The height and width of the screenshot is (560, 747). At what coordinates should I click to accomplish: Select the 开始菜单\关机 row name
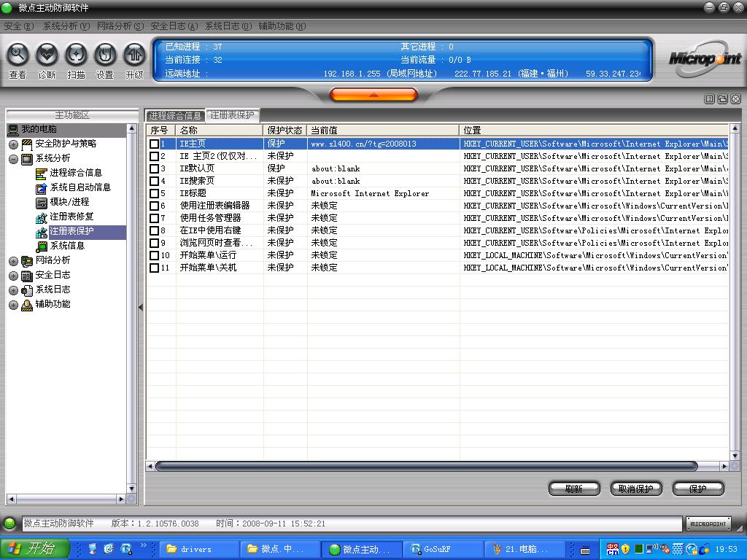(x=208, y=268)
